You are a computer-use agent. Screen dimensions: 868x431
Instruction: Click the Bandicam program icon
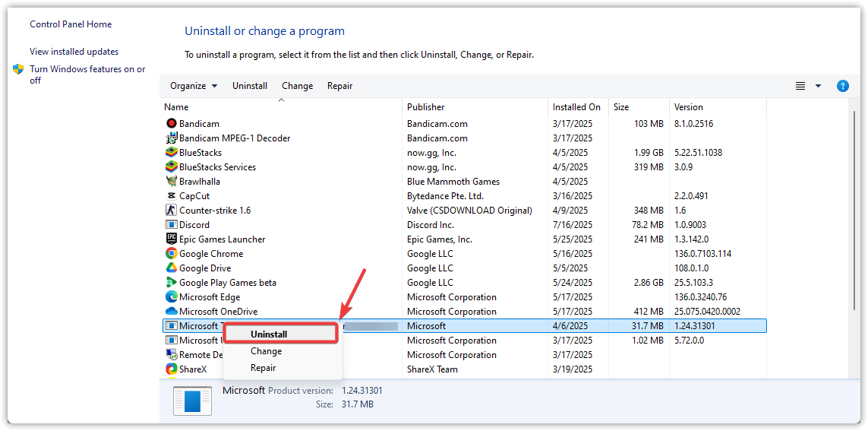pyautogui.click(x=171, y=123)
